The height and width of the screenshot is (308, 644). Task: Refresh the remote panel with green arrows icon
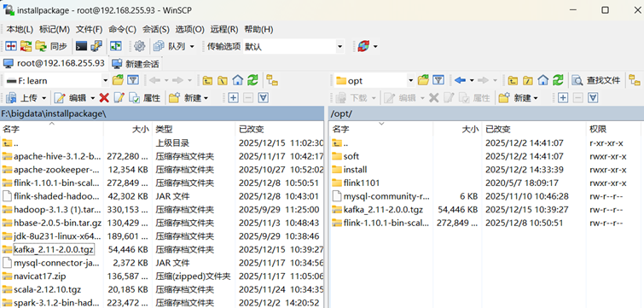click(558, 80)
